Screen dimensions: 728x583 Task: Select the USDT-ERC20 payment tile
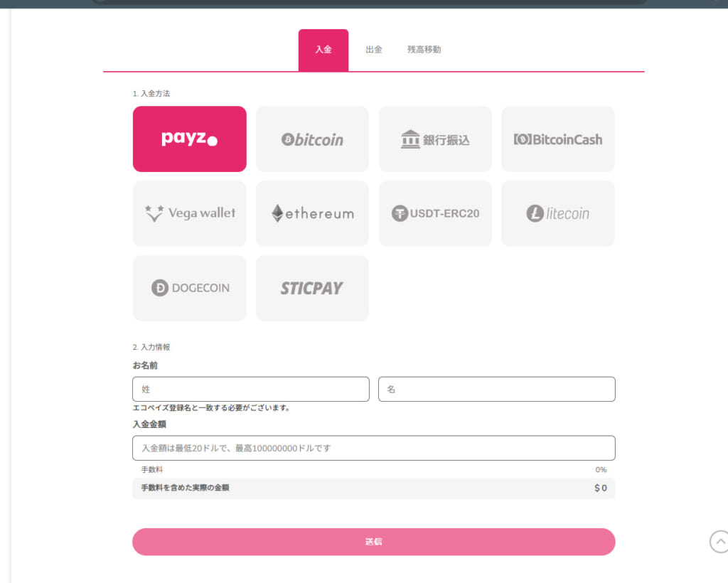(435, 213)
